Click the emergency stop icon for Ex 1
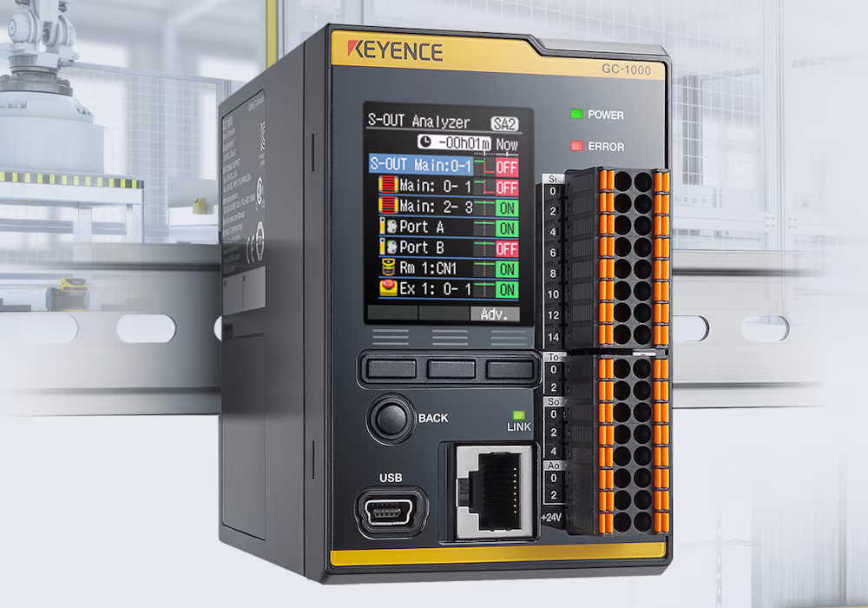 point(388,288)
